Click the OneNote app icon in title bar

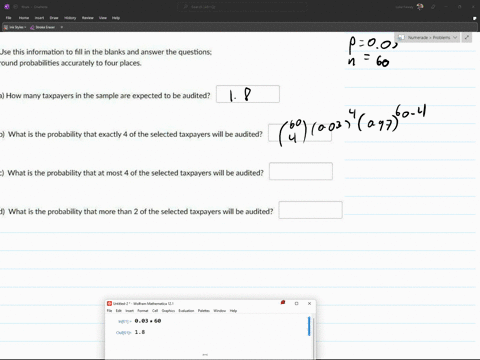[x=7, y=7]
